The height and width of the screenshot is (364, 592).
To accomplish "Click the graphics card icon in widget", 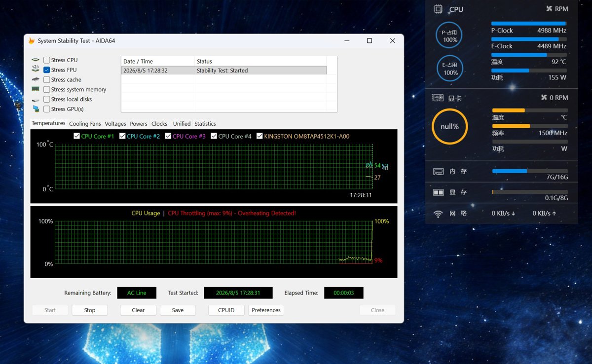I will click(438, 98).
